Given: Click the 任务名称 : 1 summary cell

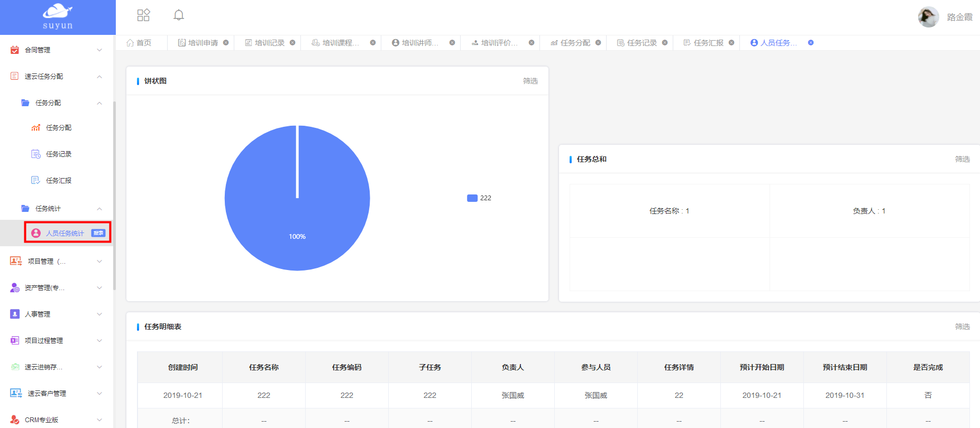Looking at the screenshot, I should [670, 211].
